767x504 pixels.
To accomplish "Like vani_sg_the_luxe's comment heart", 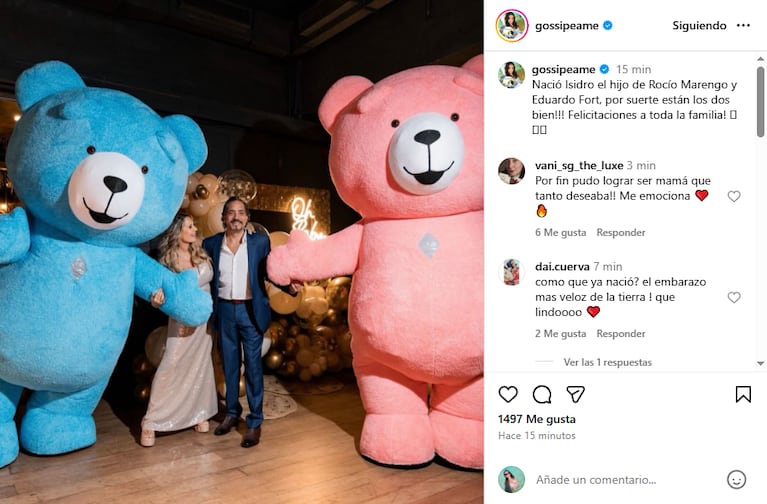I will pos(734,196).
